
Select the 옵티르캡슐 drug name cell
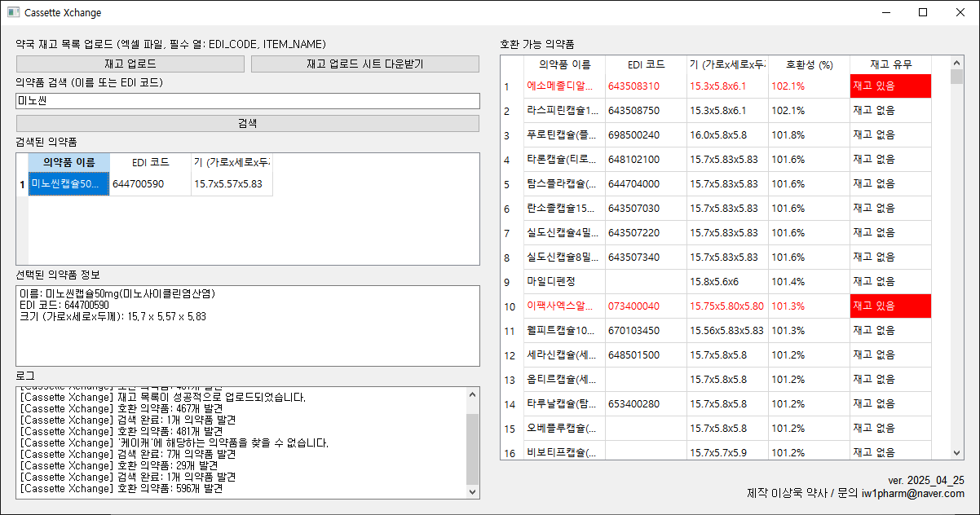(564, 380)
